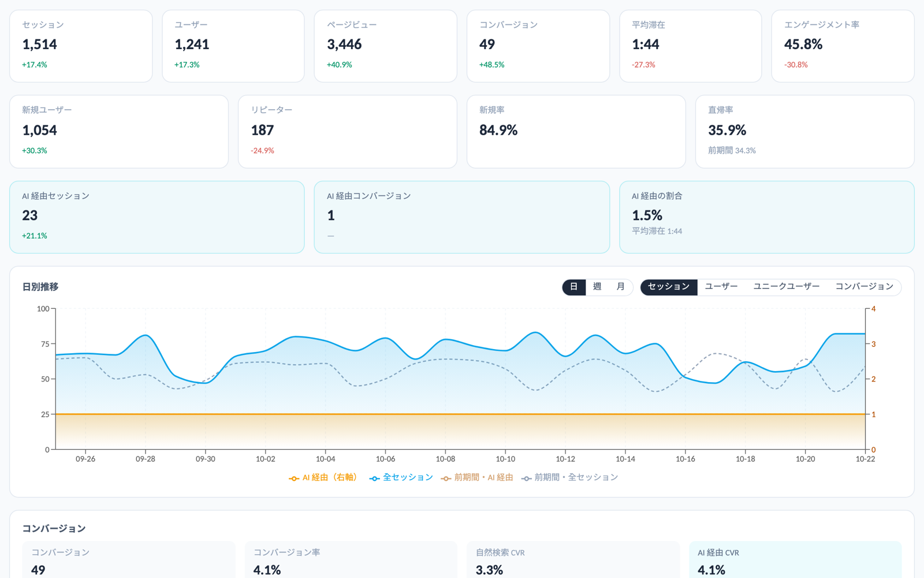Screen dimensions: 924x578
Task: Click the 平均滞在 value 1:44 in top row
Action: pyautogui.click(x=646, y=45)
